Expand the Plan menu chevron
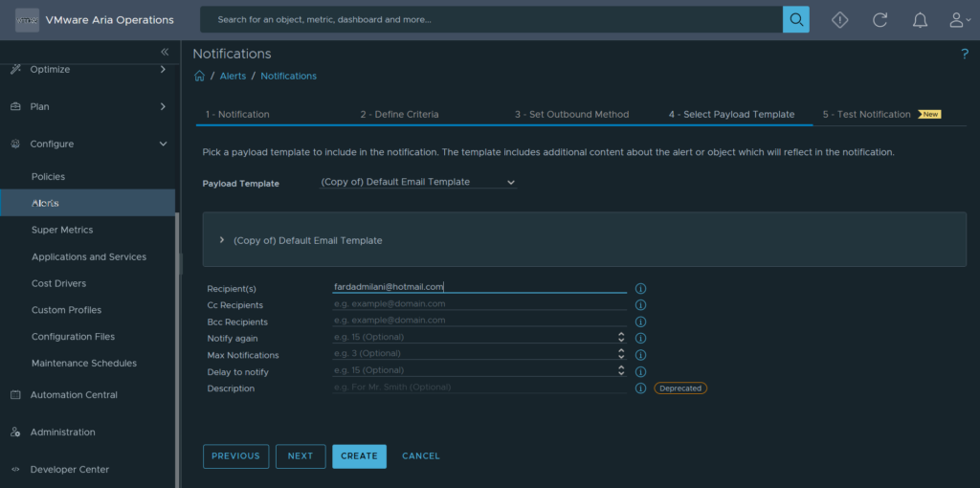 click(163, 107)
